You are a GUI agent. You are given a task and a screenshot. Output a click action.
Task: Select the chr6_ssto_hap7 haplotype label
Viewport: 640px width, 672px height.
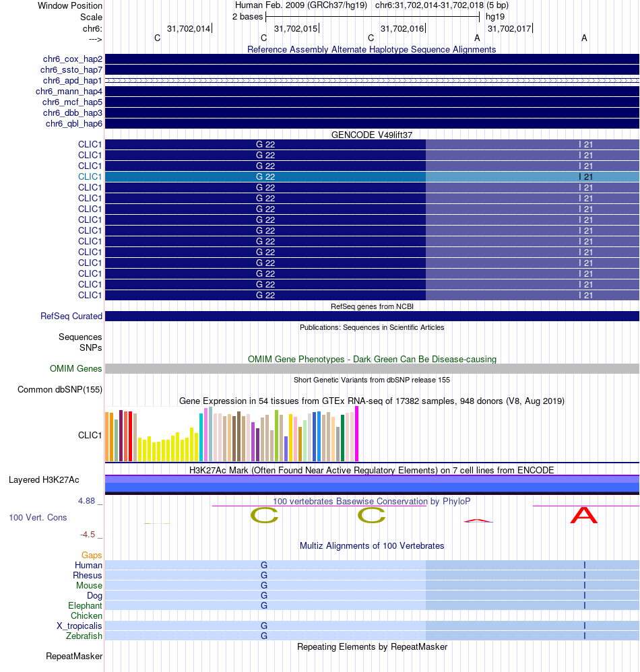tap(71, 70)
